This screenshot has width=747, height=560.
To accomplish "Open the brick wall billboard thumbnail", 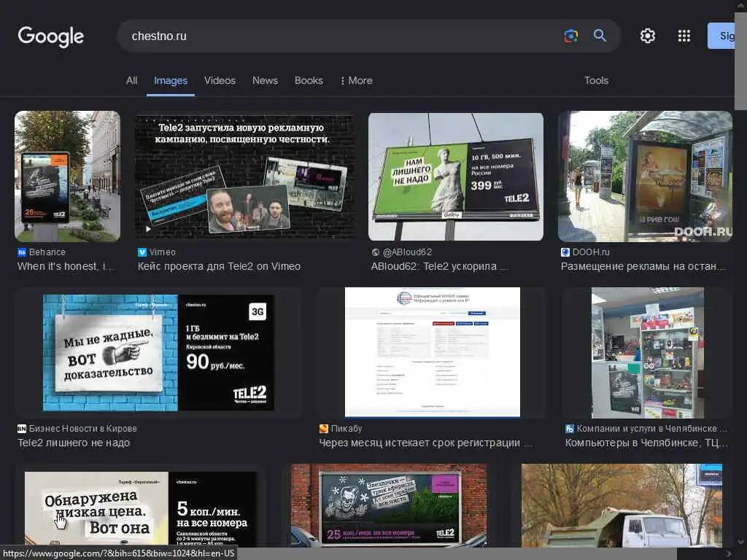I will coord(390,505).
